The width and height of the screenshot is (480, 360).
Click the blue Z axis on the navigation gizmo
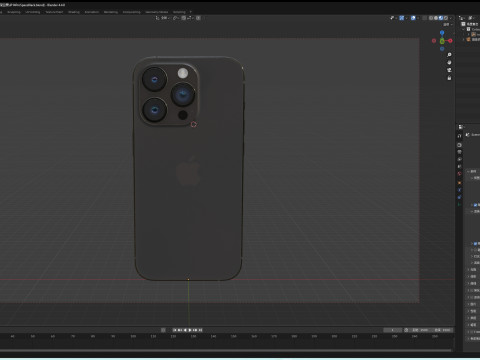[x=442, y=33]
